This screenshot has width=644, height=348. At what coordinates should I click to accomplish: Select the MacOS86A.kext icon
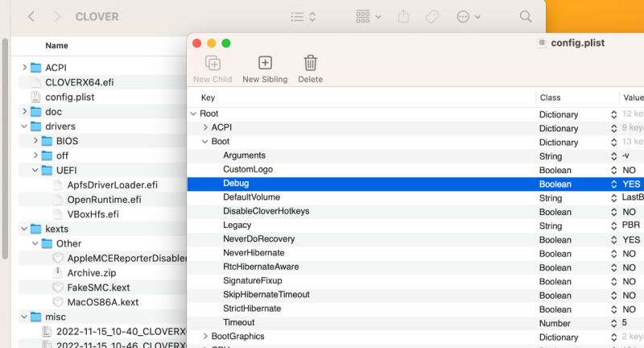click(x=58, y=302)
